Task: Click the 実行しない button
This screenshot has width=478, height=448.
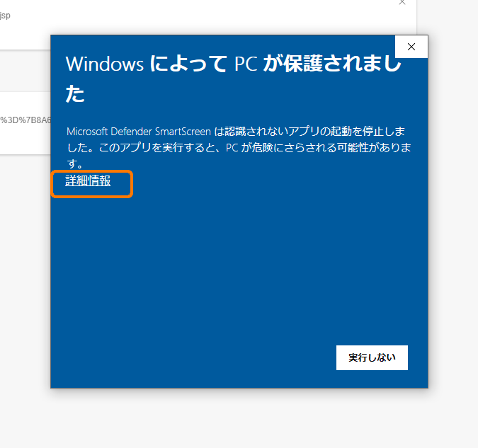Action: pyautogui.click(x=372, y=357)
